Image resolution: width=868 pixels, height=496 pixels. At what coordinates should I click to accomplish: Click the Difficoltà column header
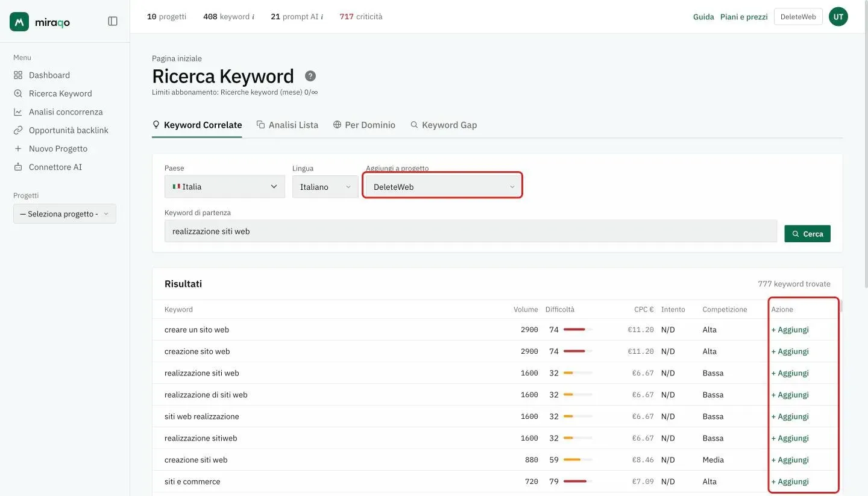[560, 309]
